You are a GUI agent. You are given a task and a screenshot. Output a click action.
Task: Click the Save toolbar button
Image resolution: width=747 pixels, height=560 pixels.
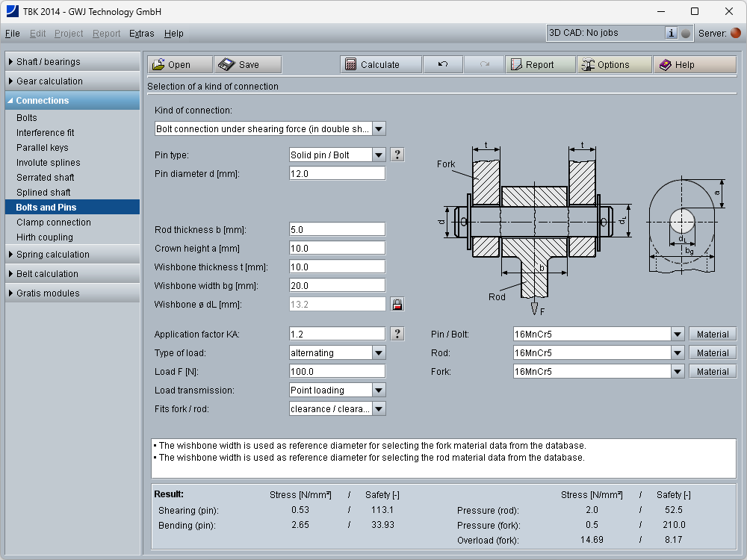click(x=247, y=65)
